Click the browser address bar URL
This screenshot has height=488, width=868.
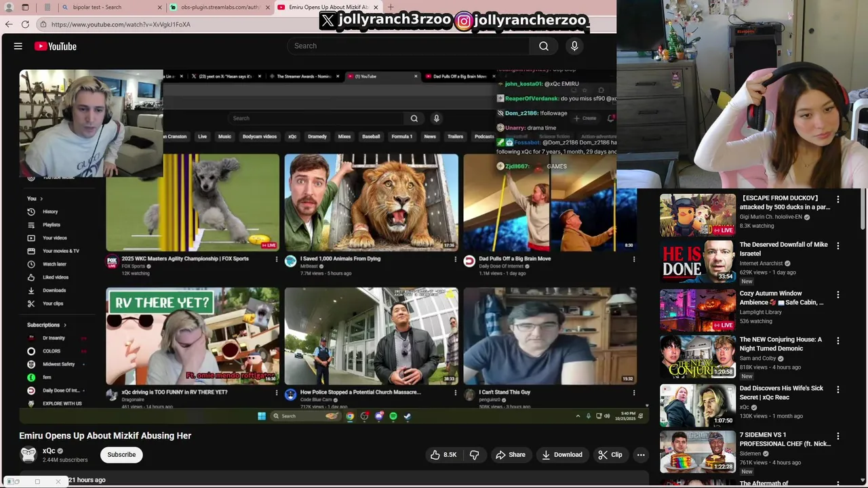coord(121,24)
